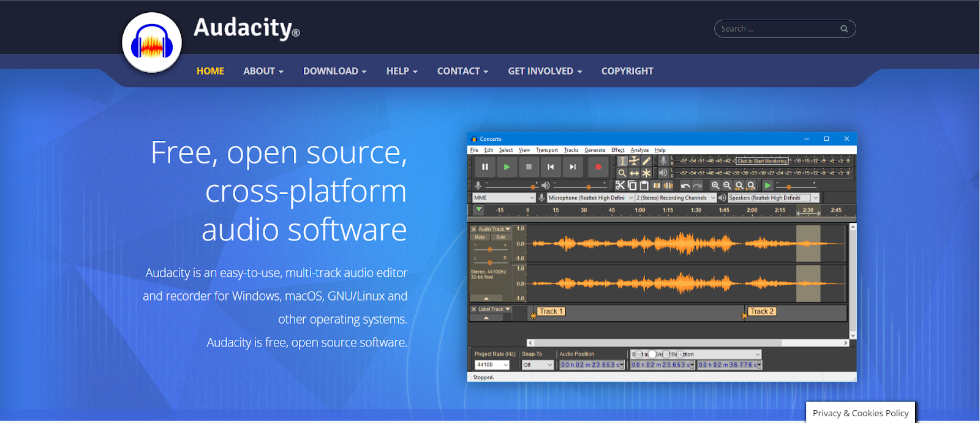Click the Trim audio icon
The height and width of the screenshot is (423, 980).
[657, 185]
